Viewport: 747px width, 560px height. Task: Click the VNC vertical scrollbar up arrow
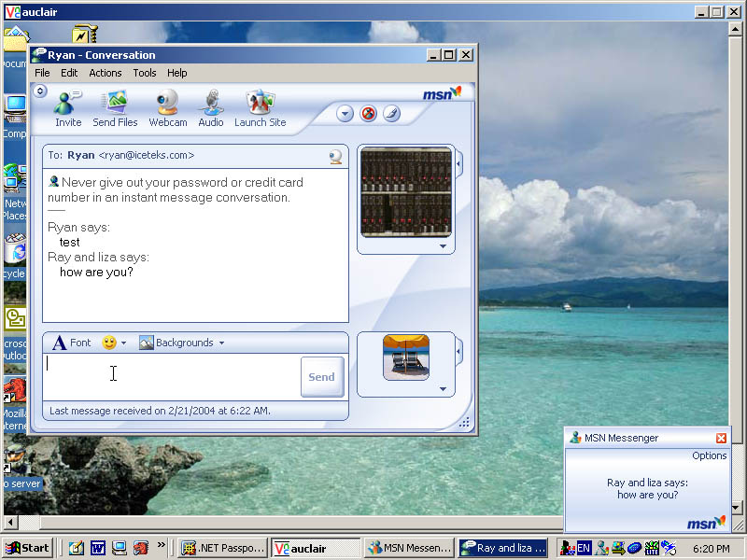(x=735, y=29)
